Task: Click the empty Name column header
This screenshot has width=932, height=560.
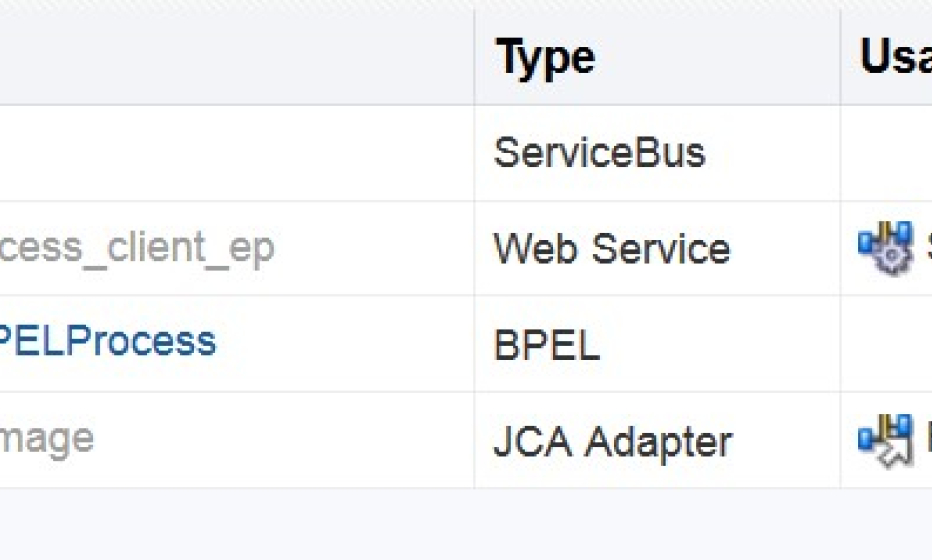Action: 237,57
